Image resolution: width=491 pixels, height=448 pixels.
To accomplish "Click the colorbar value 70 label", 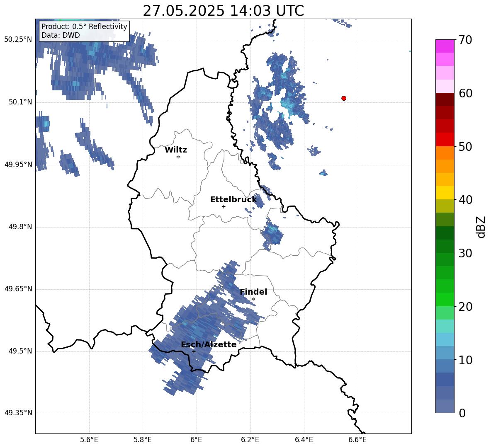I will click(465, 40).
